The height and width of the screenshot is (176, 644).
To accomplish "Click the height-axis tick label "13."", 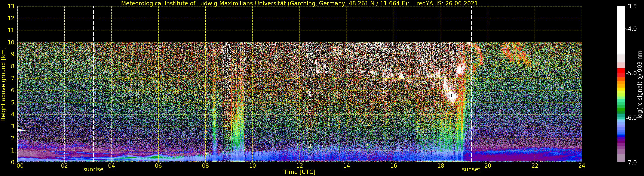I will point(12,6).
